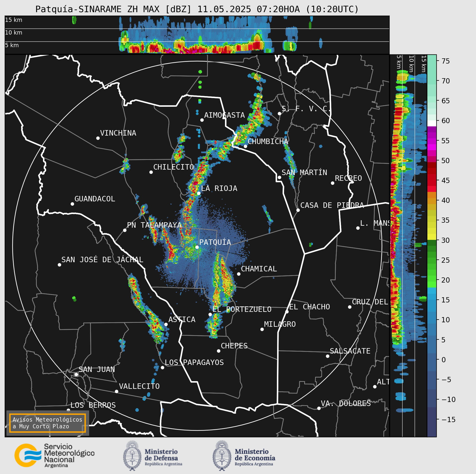The width and height of the screenshot is (476, 474).
Task: Click the SAN MARTÍN city marker dot
Action: [x=279, y=177]
